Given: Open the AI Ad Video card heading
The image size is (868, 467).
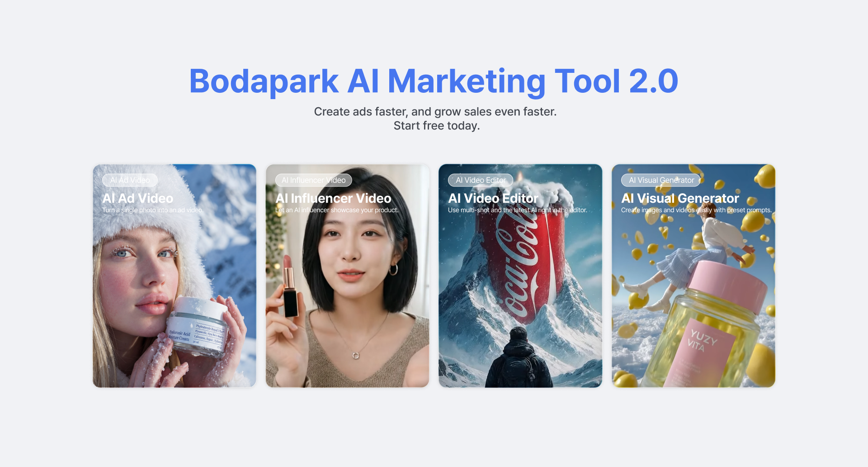Looking at the screenshot, I should coord(138,198).
